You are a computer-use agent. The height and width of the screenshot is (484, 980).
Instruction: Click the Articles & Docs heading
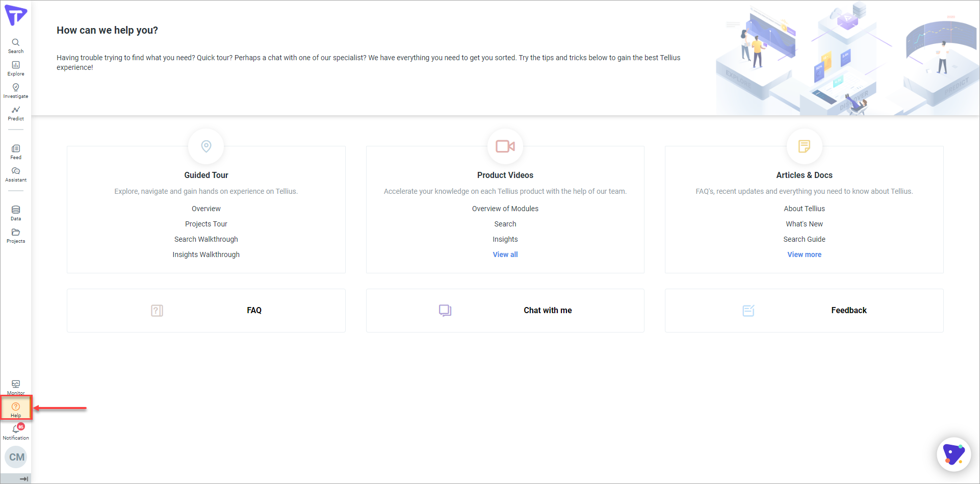click(x=804, y=175)
